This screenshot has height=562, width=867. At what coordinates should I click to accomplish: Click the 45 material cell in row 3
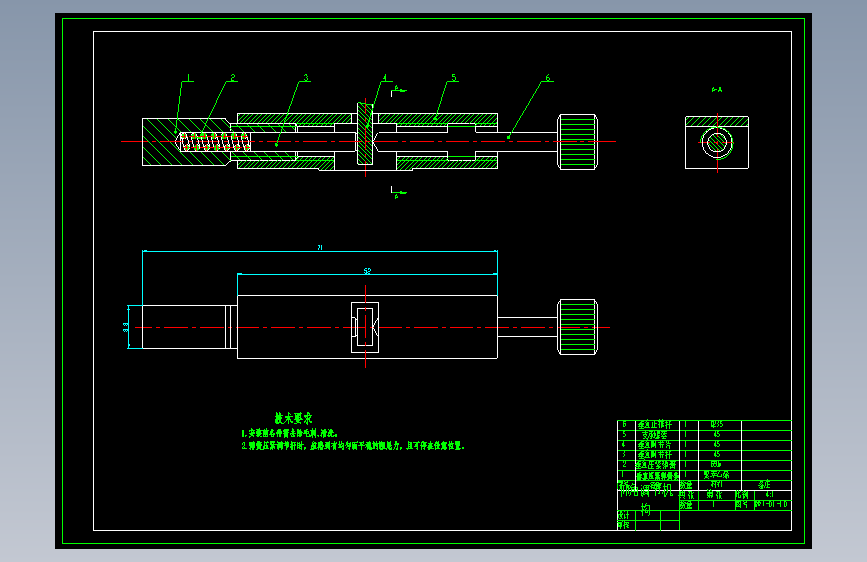(x=717, y=454)
